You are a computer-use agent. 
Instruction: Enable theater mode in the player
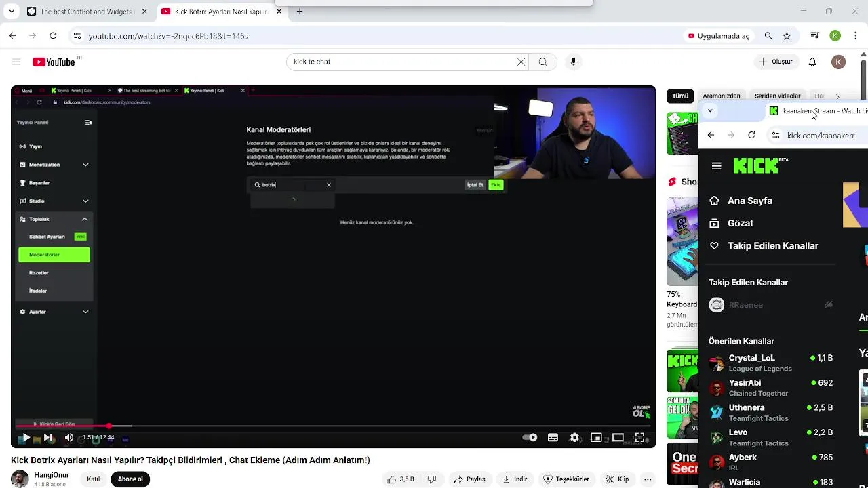618,438
